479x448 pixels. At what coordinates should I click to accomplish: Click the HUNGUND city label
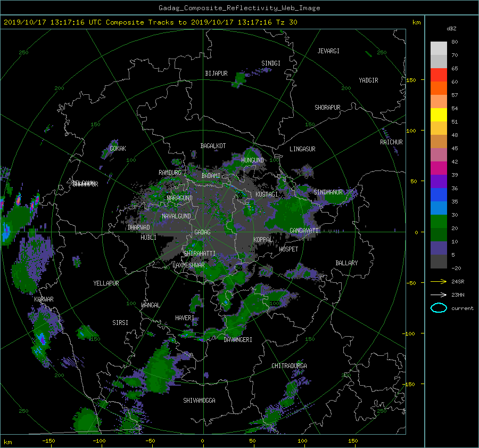coord(252,160)
